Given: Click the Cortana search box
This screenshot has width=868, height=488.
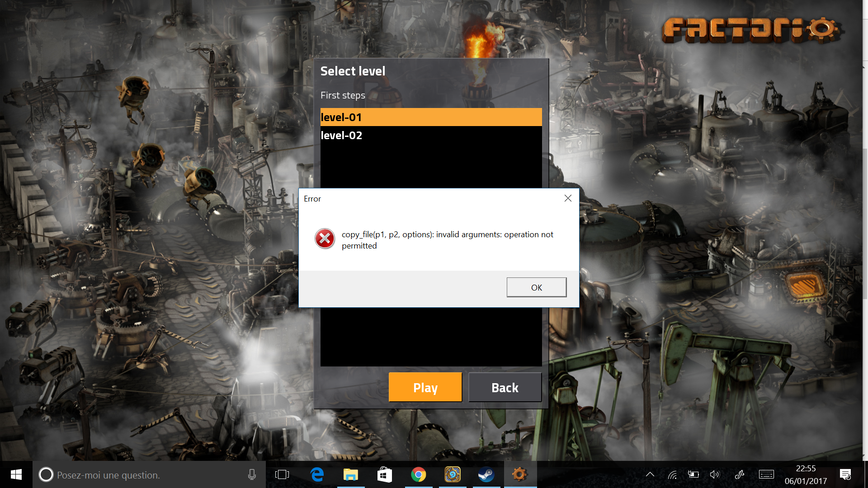Looking at the screenshot, I should tap(149, 474).
